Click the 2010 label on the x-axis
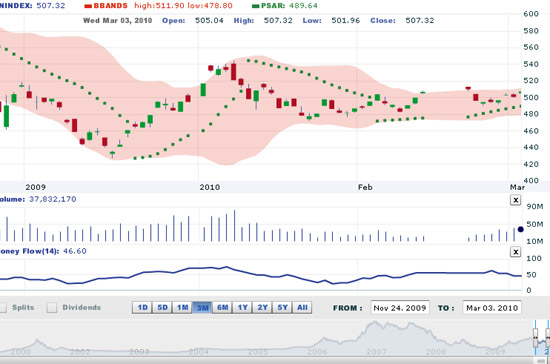550x364 pixels. (210, 187)
